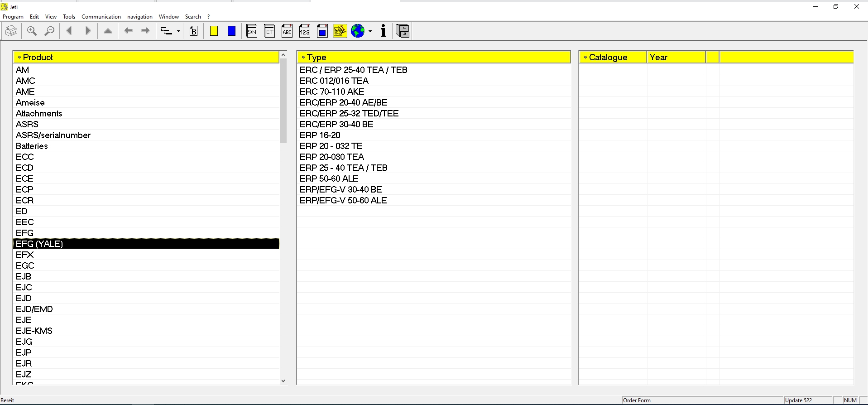
Task: Click Update 522 in status bar
Action: pyautogui.click(x=799, y=400)
